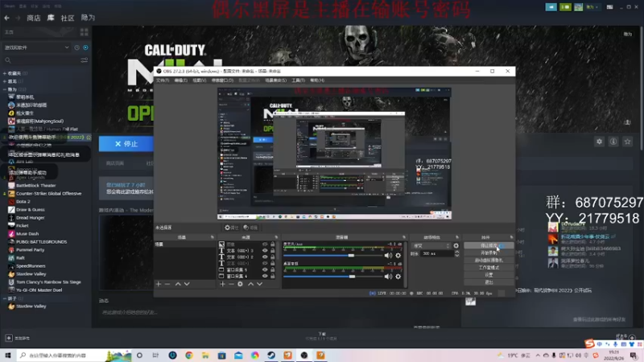Pop out the sources dock with its header icon
This screenshot has height=362, width=644.
tap(276, 237)
